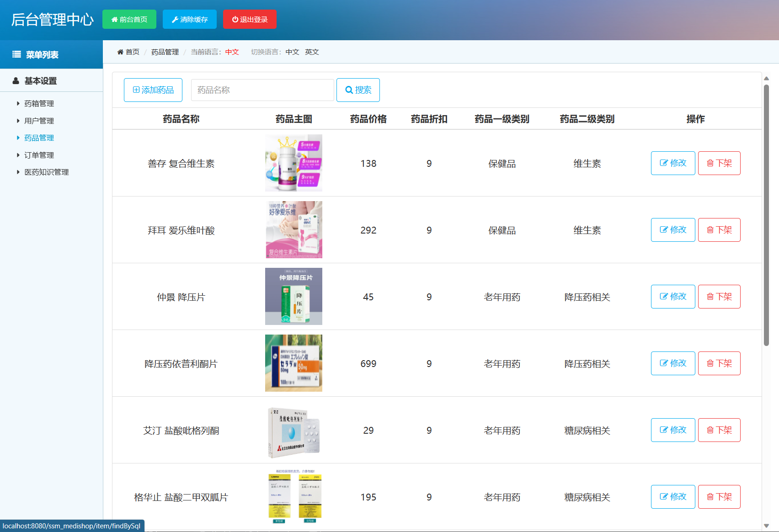779x532 pixels.
Task: Switch language to 英文
Action: (312, 52)
